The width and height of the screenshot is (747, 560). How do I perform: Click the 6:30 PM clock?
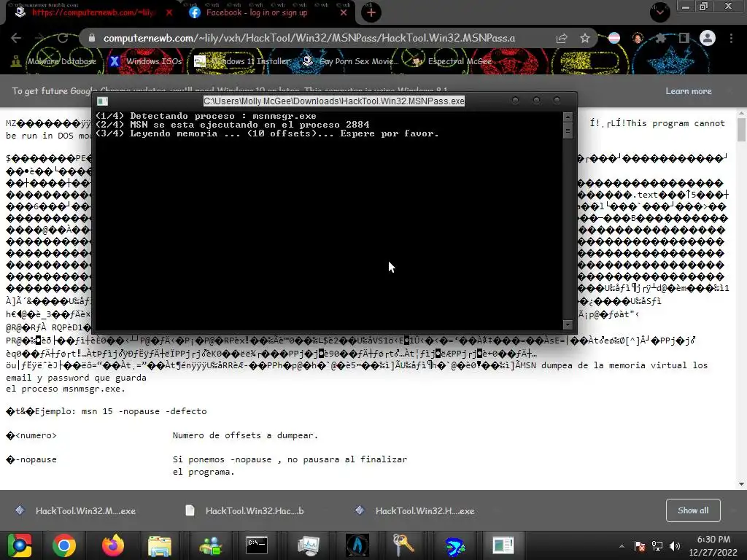713,540
